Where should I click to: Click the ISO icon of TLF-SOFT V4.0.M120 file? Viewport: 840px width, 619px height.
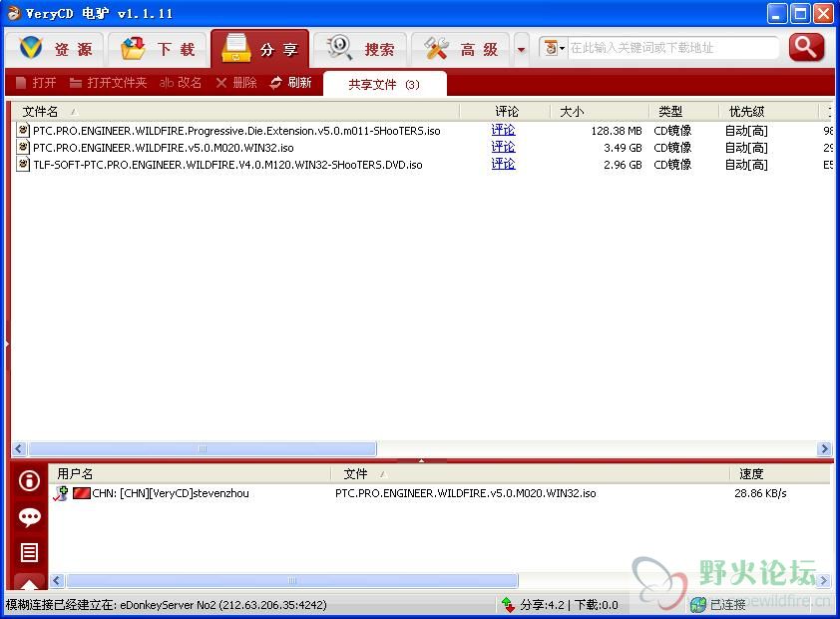[23, 164]
